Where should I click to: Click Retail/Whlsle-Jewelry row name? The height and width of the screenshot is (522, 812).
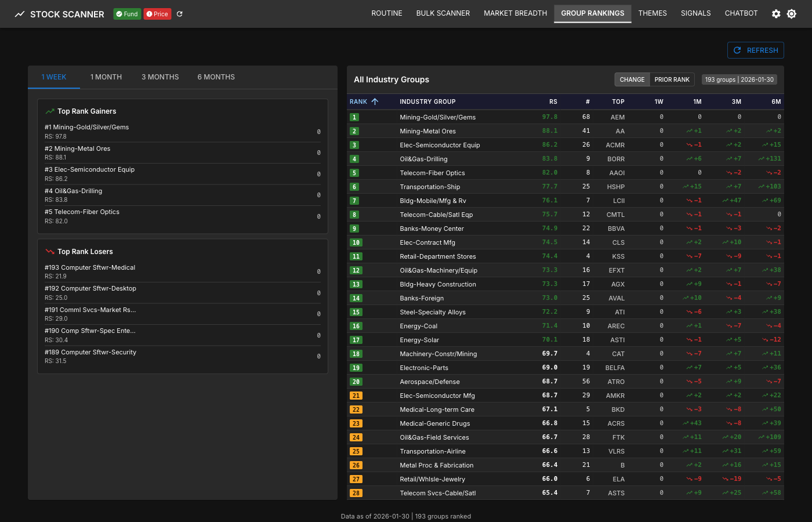(x=433, y=479)
